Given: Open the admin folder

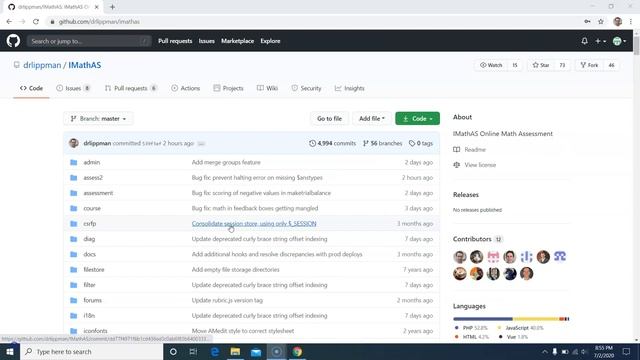Looking at the screenshot, I should (x=91, y=162).
